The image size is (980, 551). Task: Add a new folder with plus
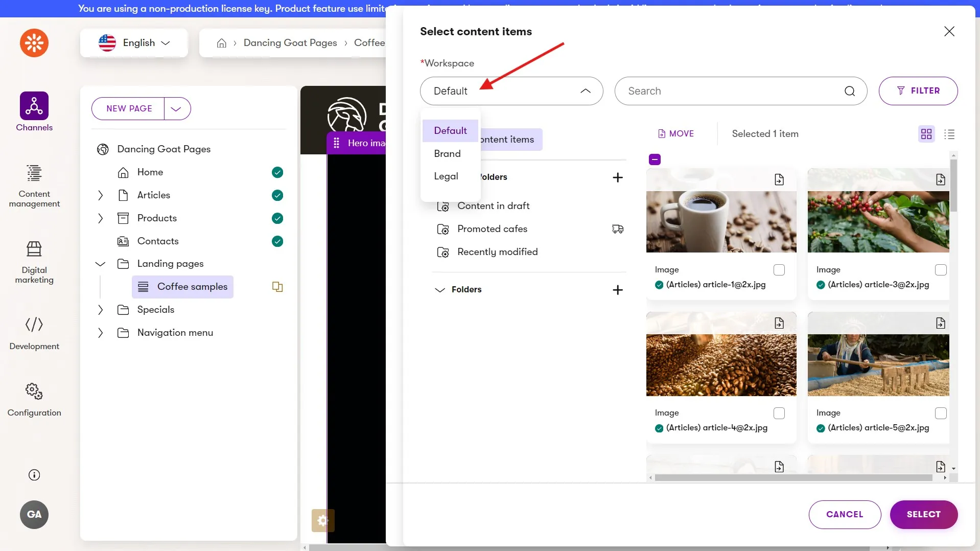click(x=618, y=290)
